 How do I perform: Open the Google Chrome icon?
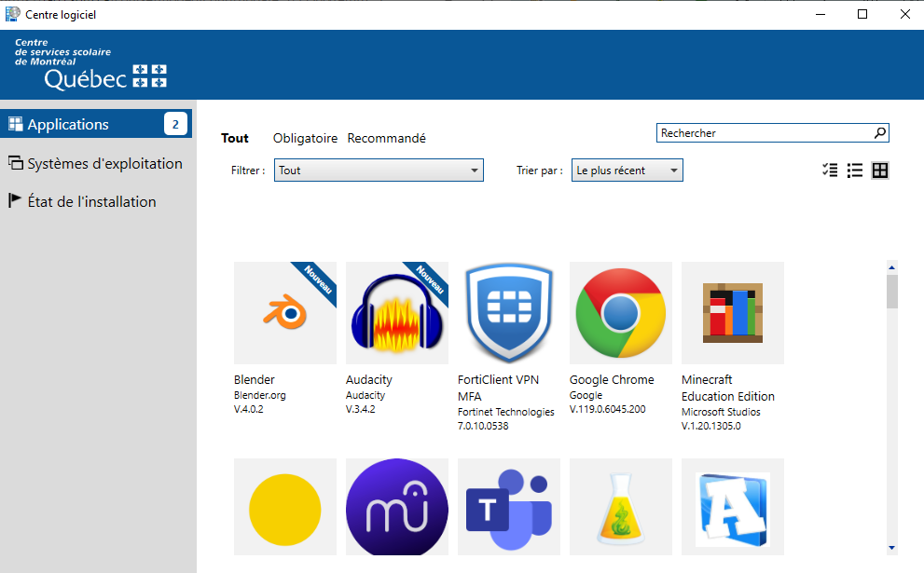pyautogui.click(x=621, y=313)
